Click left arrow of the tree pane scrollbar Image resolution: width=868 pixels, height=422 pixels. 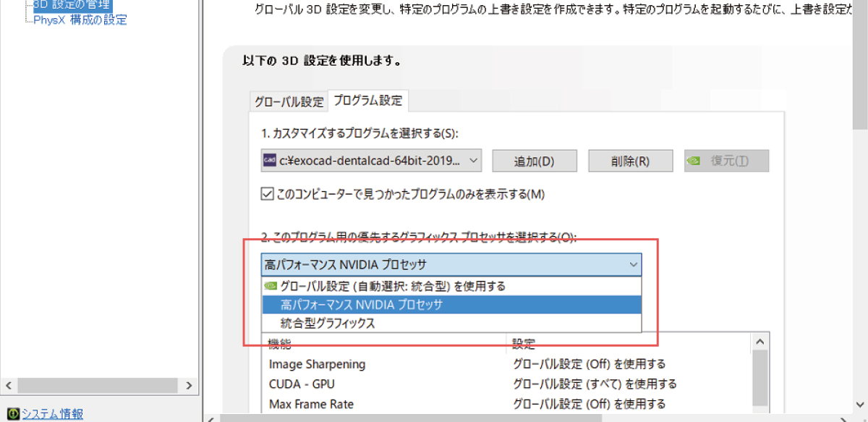tap(9, 386)
